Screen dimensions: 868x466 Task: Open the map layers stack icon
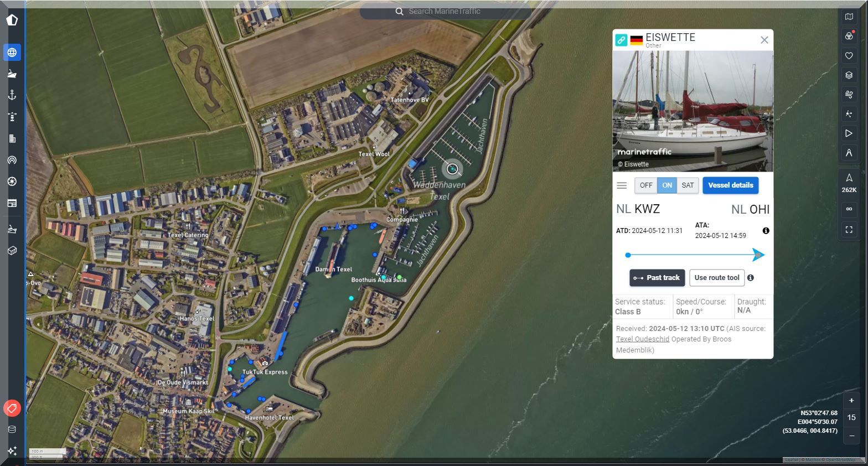849,75
